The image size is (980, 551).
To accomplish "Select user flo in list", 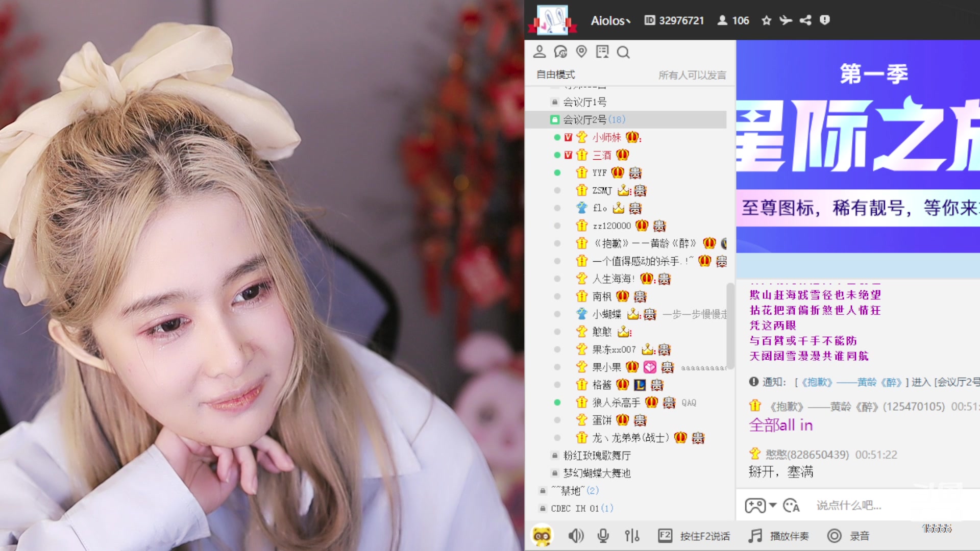I will point(600,208).
